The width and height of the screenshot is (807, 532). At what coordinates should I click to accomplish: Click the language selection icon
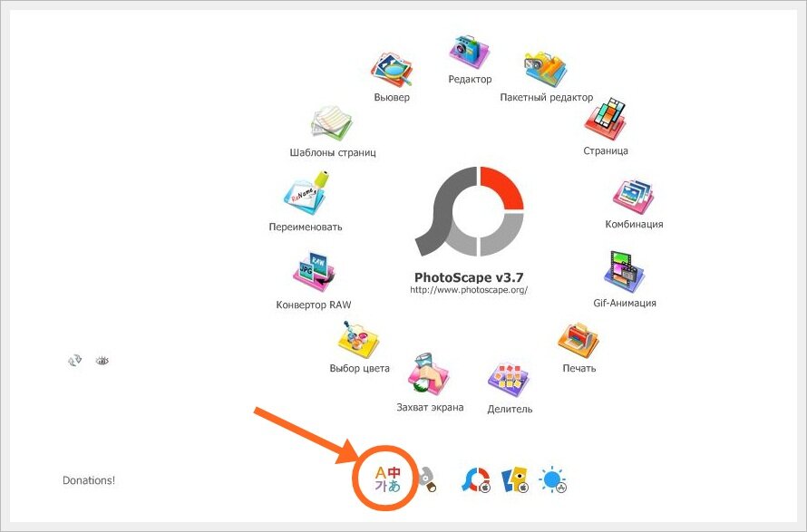[387, 479]
